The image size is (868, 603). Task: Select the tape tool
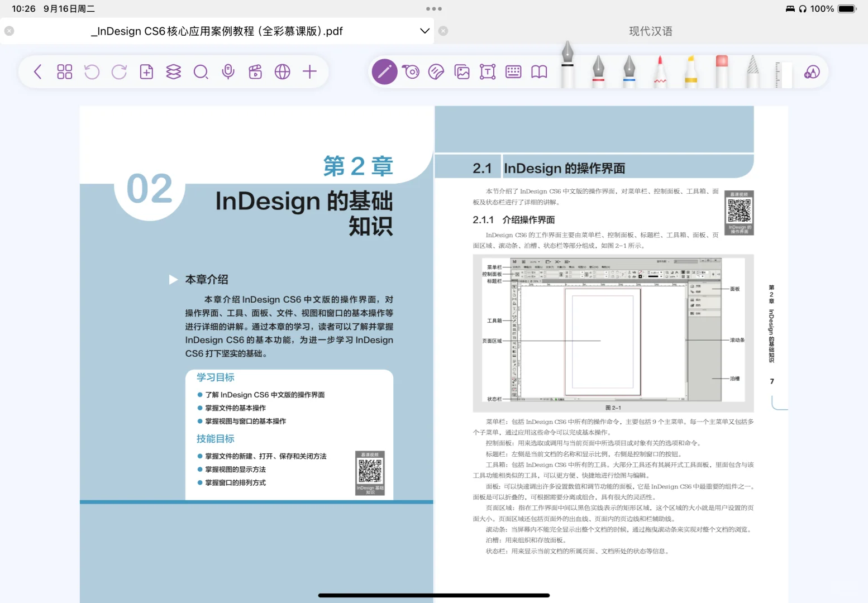pos(411,71)
